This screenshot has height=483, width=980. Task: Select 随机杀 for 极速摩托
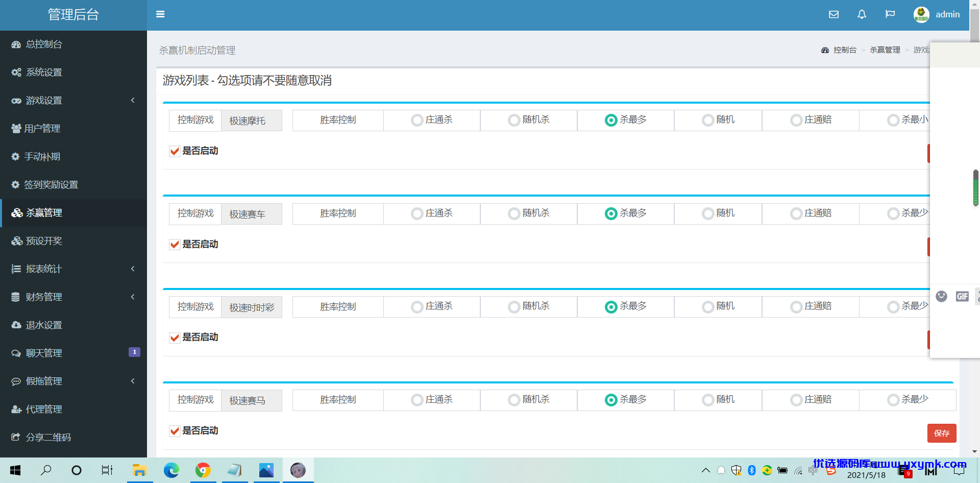[514, 120]
